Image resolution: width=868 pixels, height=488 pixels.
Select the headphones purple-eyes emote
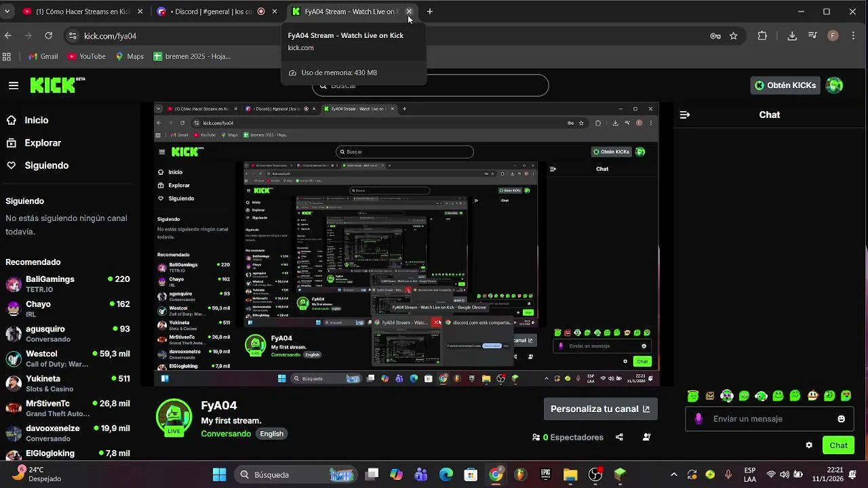727,396
